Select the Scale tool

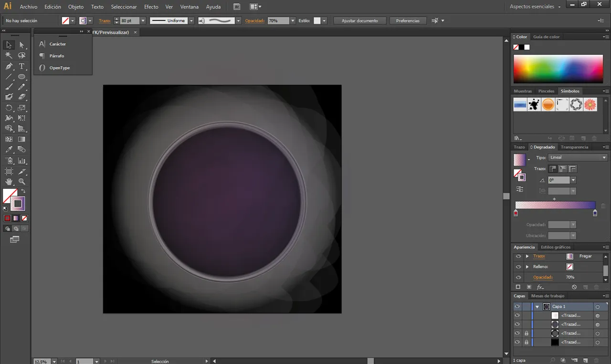tap(21, 108)
